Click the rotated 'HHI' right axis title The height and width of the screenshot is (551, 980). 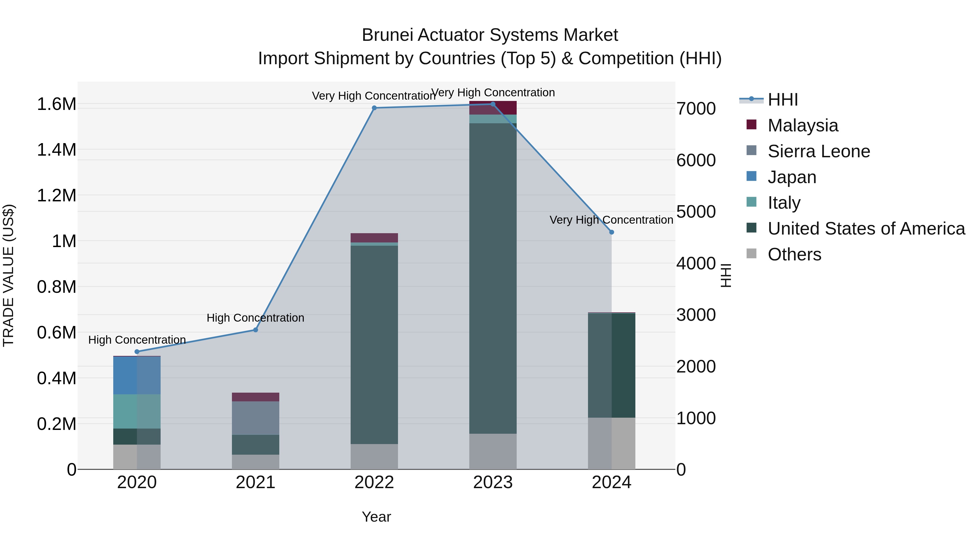726,275
